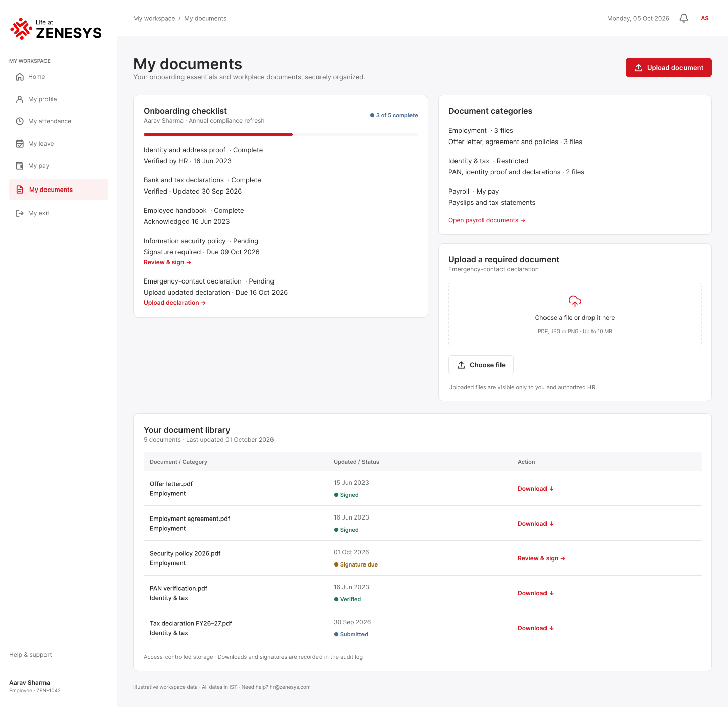The image size is (728, 707).
Task: Download Tax declaration FY26–27.pdf
Action: pyautogui.click(x=536, y=628)
